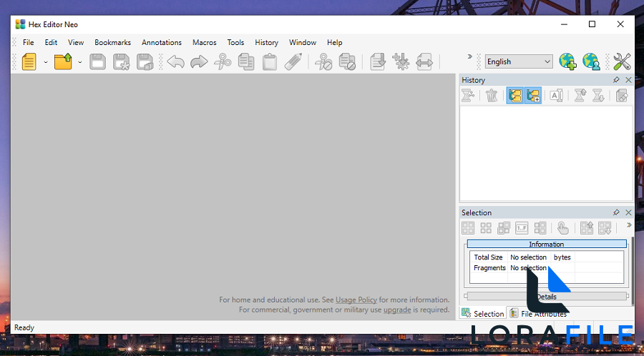644x356 pixels.
Task: Click the first four-square grid Selection icon
Action: (x=468, y=228)
